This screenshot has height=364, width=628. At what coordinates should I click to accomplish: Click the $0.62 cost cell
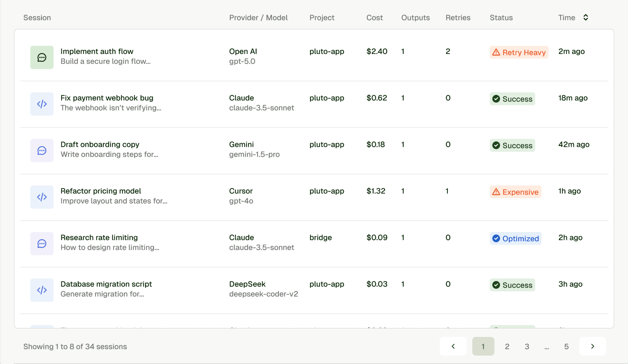click(377, 98)
